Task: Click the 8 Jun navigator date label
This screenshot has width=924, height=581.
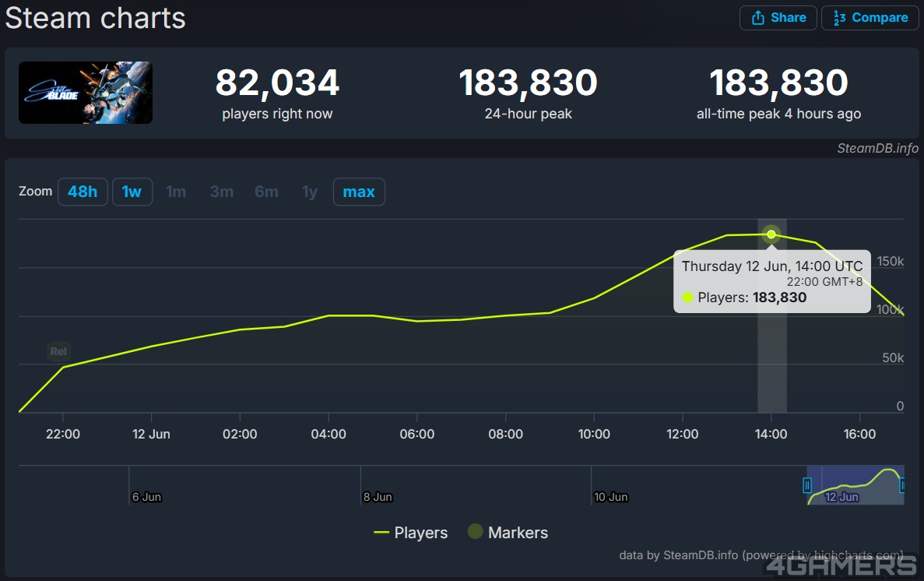Action: (378, 497)
